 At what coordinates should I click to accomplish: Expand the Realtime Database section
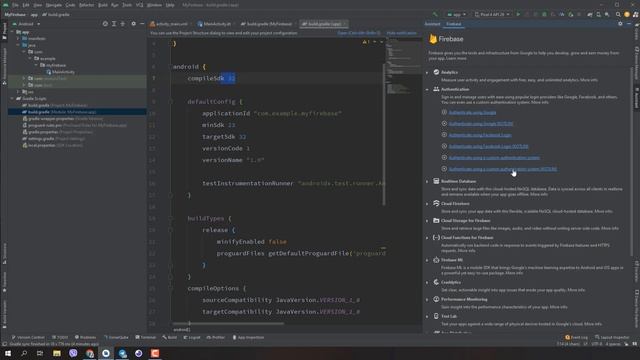(427, 181)
